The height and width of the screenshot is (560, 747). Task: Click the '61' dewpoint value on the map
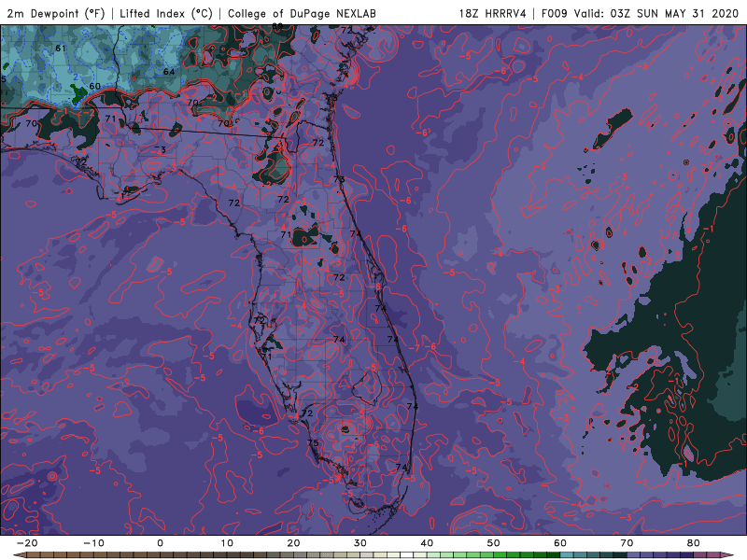(x=61, y=49)
